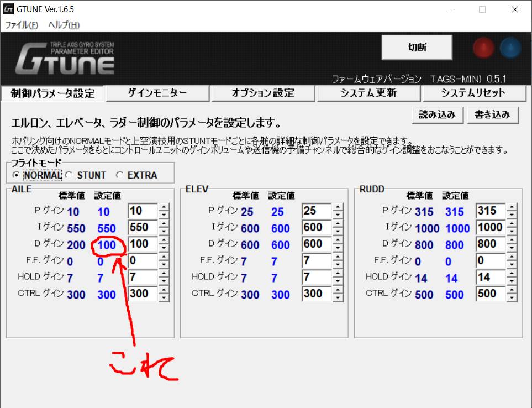Increase RUDD D gain with up arrow

(512, 240)
